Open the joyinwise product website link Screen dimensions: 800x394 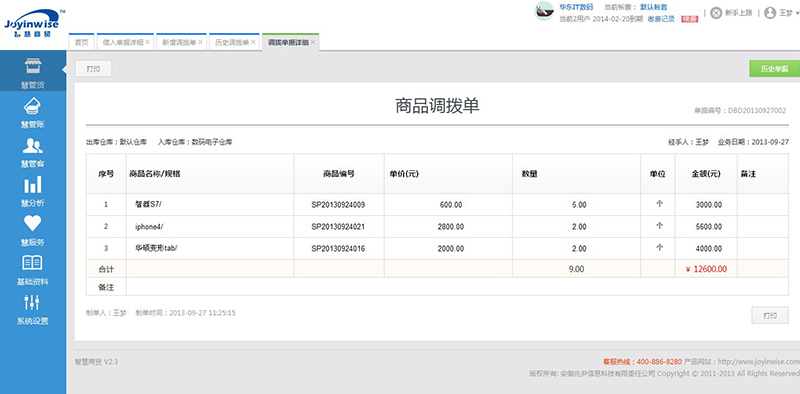[759, 361]
